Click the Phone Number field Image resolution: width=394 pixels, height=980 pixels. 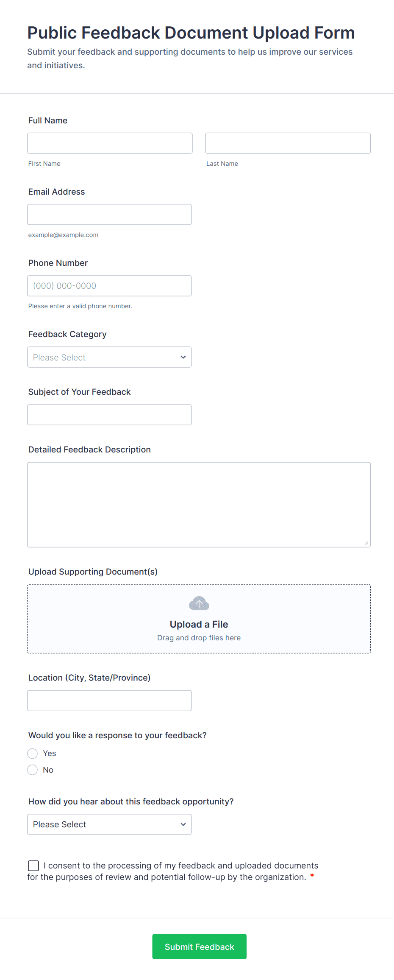point(109,286)
